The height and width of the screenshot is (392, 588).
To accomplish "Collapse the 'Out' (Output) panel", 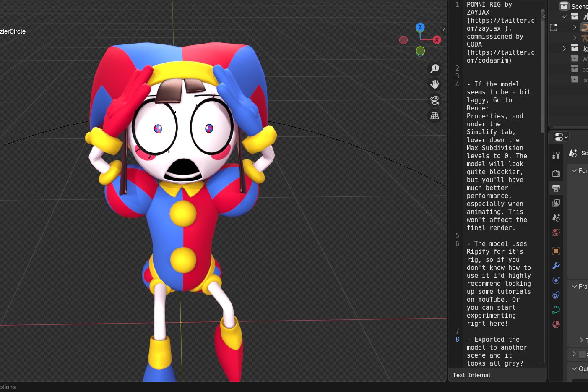I will coord(575,369).
